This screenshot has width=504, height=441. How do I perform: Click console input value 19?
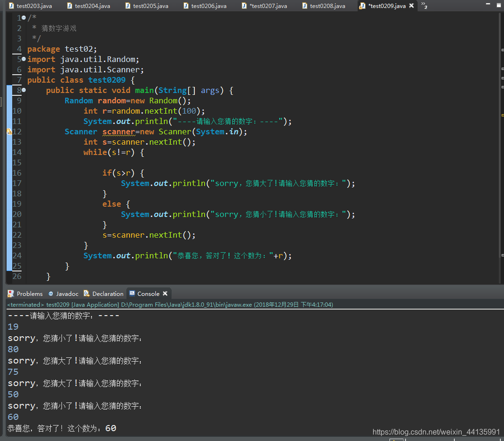13,327
